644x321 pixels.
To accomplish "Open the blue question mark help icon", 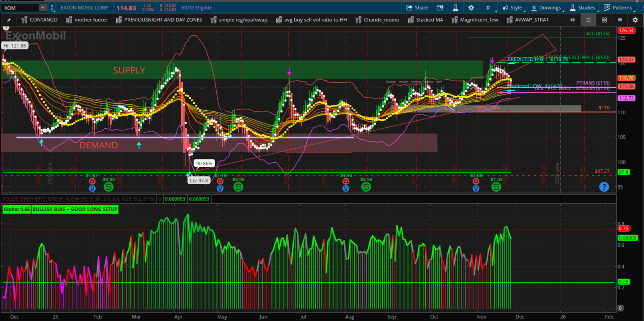I will click(604, 187).
